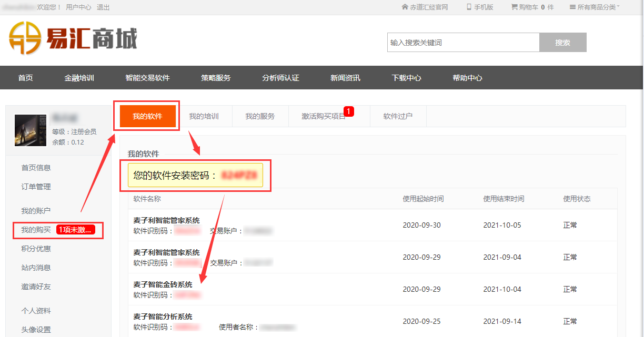Screen dimensions: 644x337
Task: Select 麦子利智能管家系统 row starting 2020-09-30
Action: [x=373, y=225]
